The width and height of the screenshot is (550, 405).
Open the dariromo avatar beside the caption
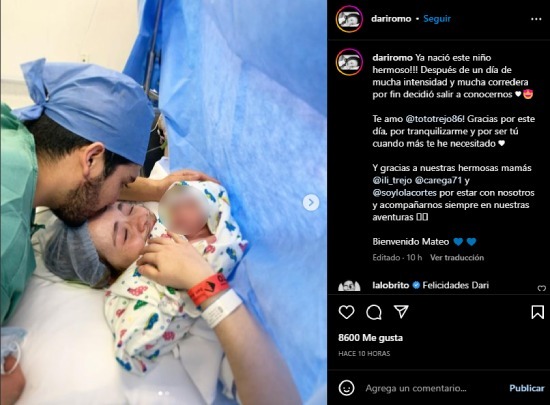click(349, 62)
